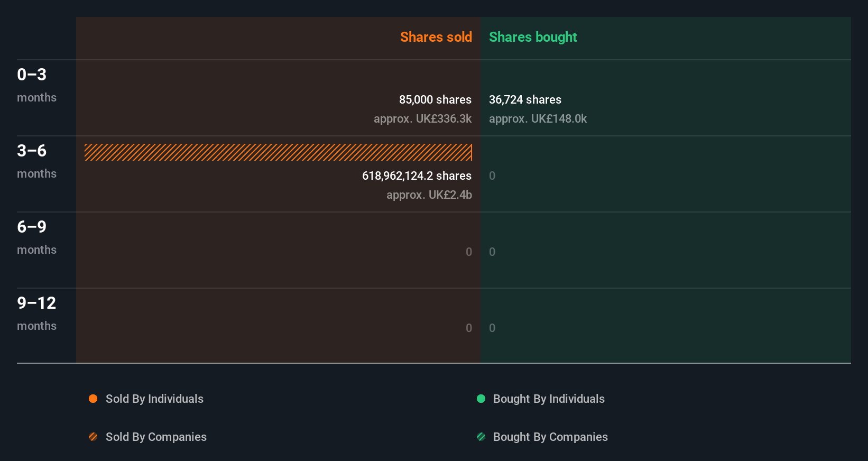The width and height of the screenshot is (868, 461).
Task: Click the approx. UK£2.4b value
Action: (x=429, y=195)
